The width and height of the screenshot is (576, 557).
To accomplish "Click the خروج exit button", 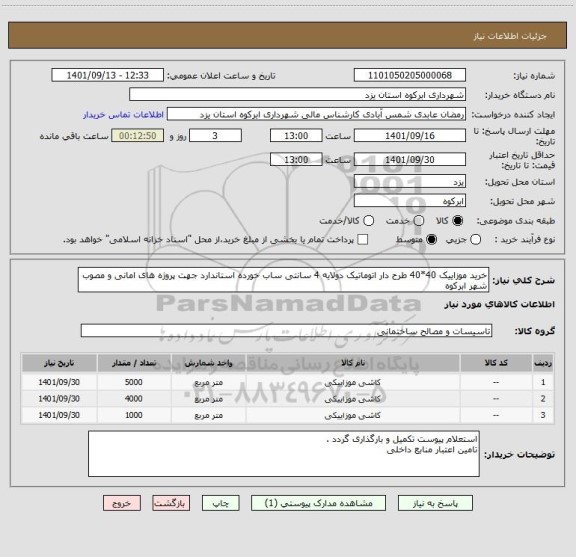I will coord(122,503).
